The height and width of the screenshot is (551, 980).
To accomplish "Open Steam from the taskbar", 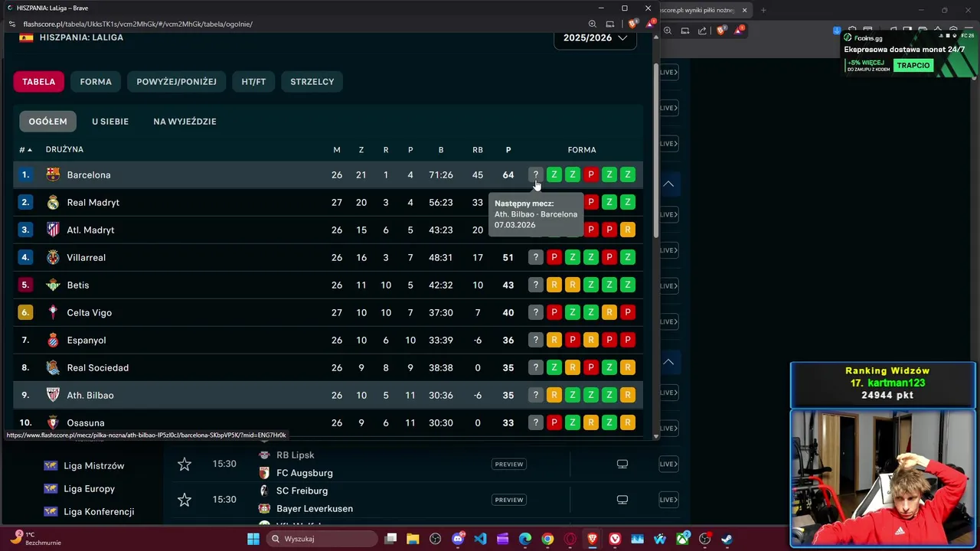I will click(x=727, y=539).
